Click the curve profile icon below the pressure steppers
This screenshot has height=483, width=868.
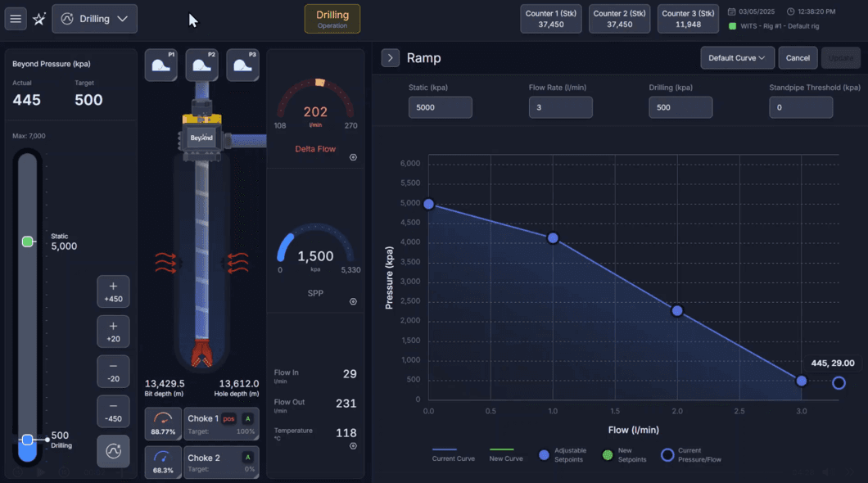pos(113,451)
